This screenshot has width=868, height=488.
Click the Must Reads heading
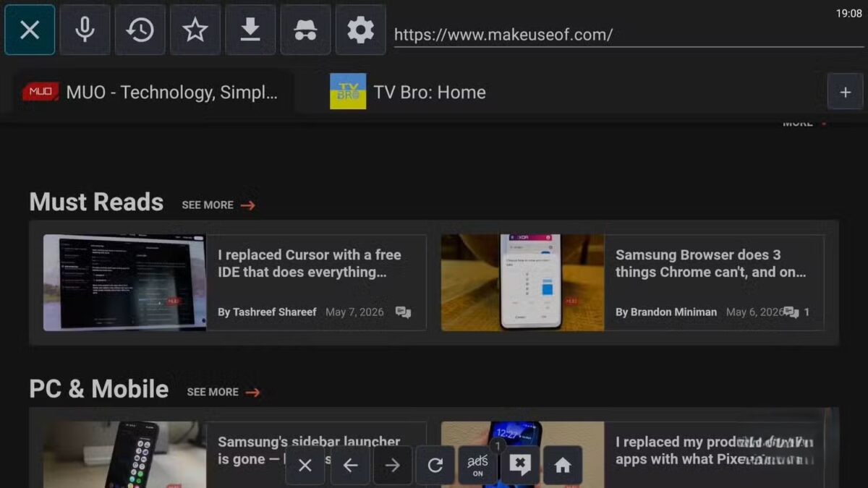point(96,202)
